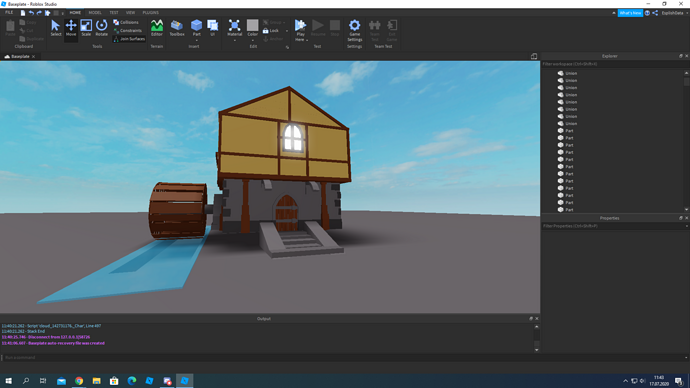This screenshot has height=388, width=690.
Task: Expand the Part insert dropdown arrow
Action: (x=196, y=40)
